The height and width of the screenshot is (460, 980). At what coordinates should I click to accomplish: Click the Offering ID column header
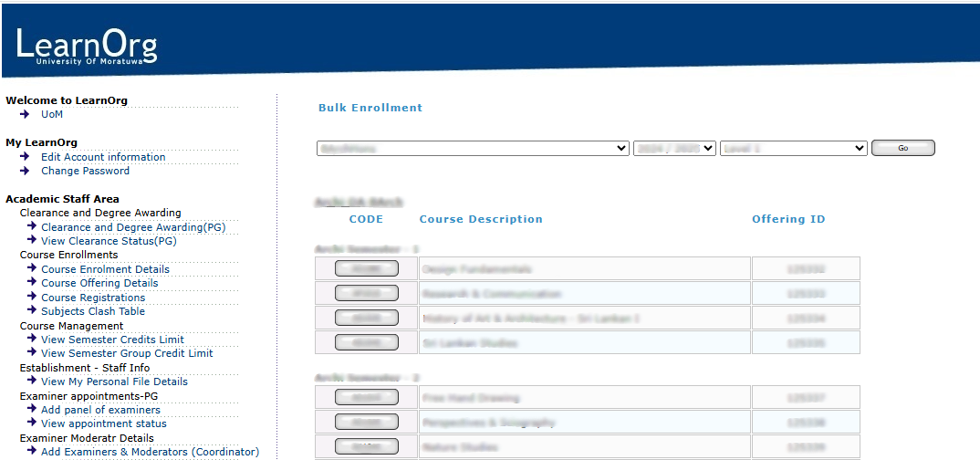(788, 219)
